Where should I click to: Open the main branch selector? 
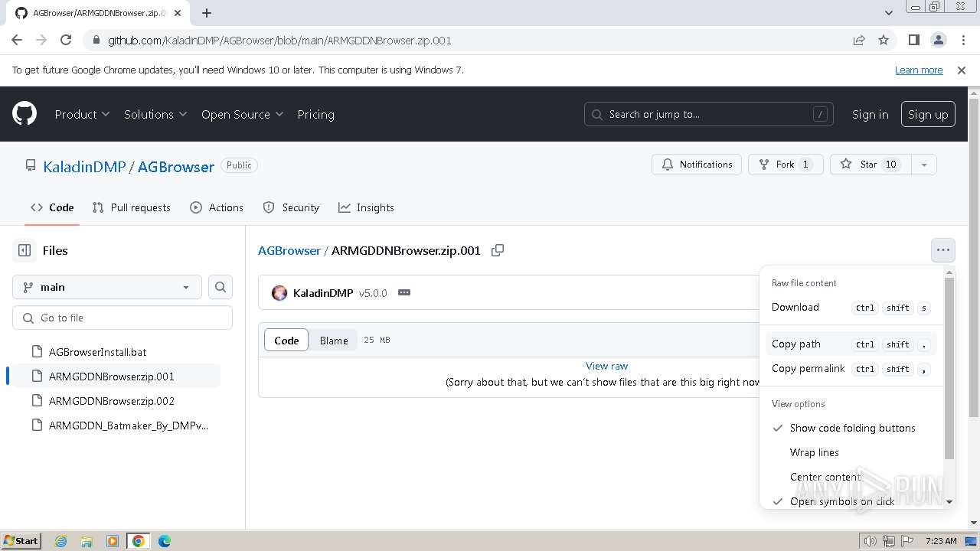tap(107, 287)
